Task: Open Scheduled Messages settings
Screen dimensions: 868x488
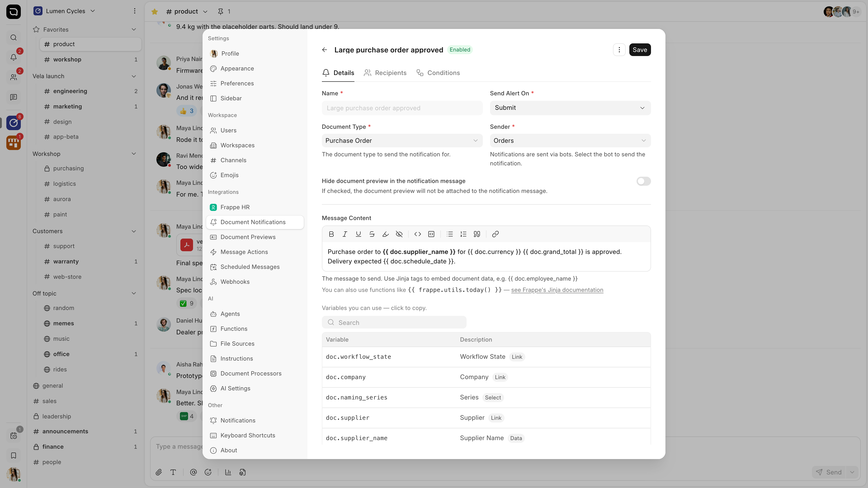Action: click(255, 267)
